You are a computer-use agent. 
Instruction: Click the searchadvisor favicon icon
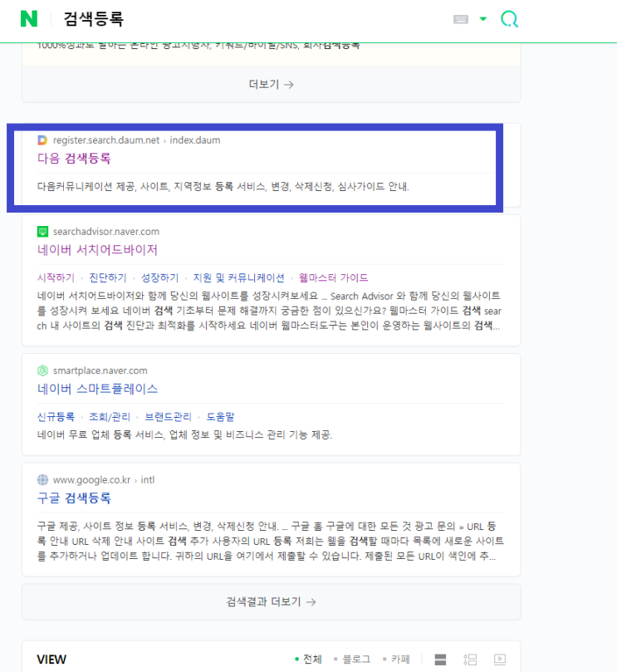42,232
